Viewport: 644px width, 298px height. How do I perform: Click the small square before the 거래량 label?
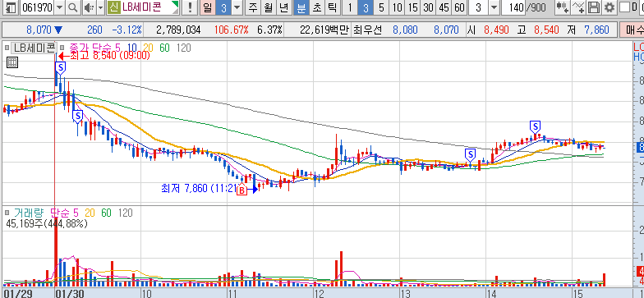tap(7, 213)
